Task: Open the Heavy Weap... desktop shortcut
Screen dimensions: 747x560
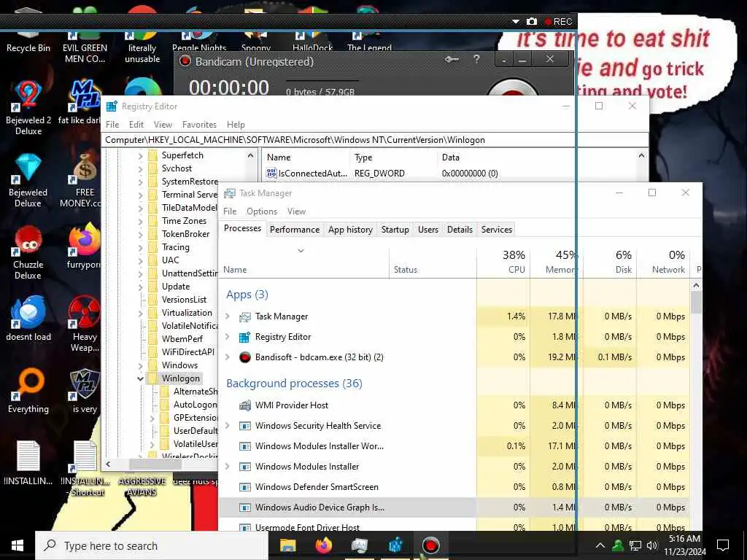Action: point(85,324)
